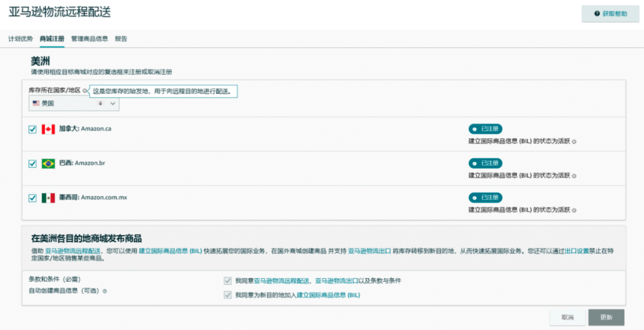Click the 在美洲各目的地商城发布商品 heading
Screen dimensions: 644x330
click(x=86, y=238)
